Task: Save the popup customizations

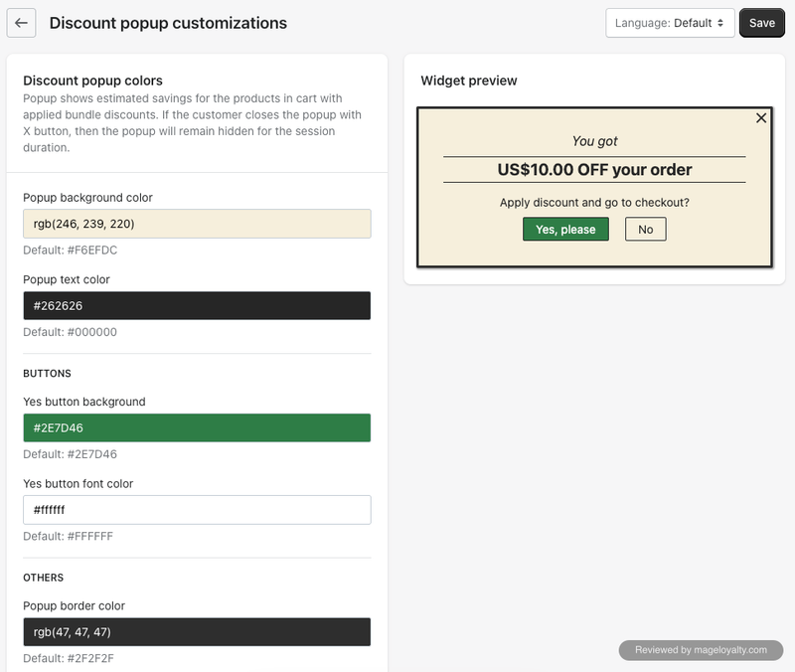Action: (761, 23)
